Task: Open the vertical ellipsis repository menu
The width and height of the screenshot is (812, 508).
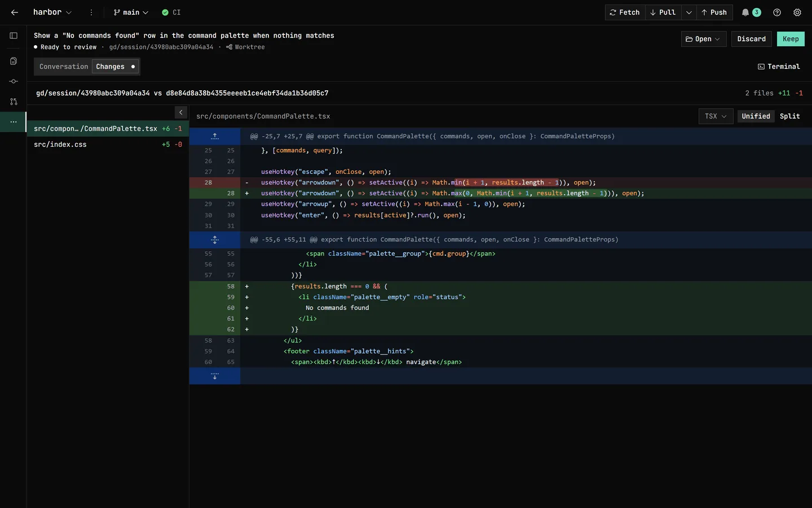Action: 91,12
